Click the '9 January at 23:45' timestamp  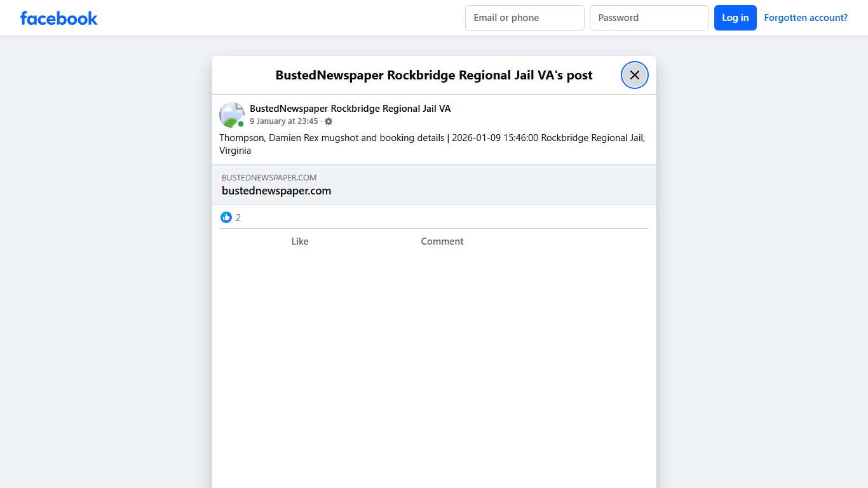tap(283, 121)
